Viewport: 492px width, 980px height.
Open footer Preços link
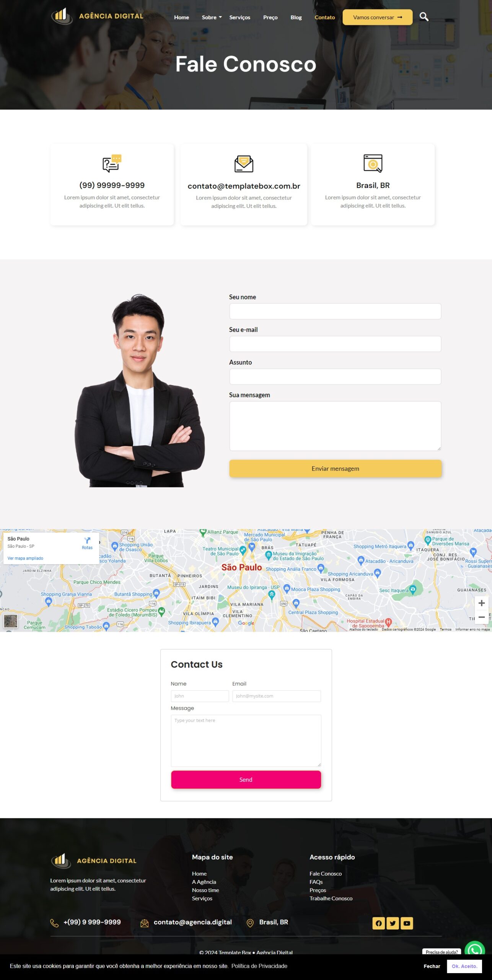(318, 890)
